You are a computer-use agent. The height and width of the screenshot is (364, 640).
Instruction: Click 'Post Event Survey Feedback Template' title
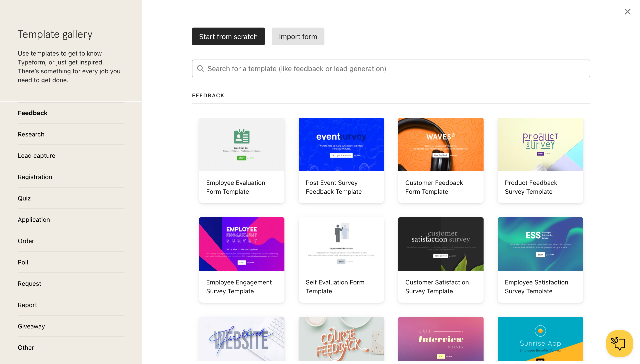click(x=334, y=187)
